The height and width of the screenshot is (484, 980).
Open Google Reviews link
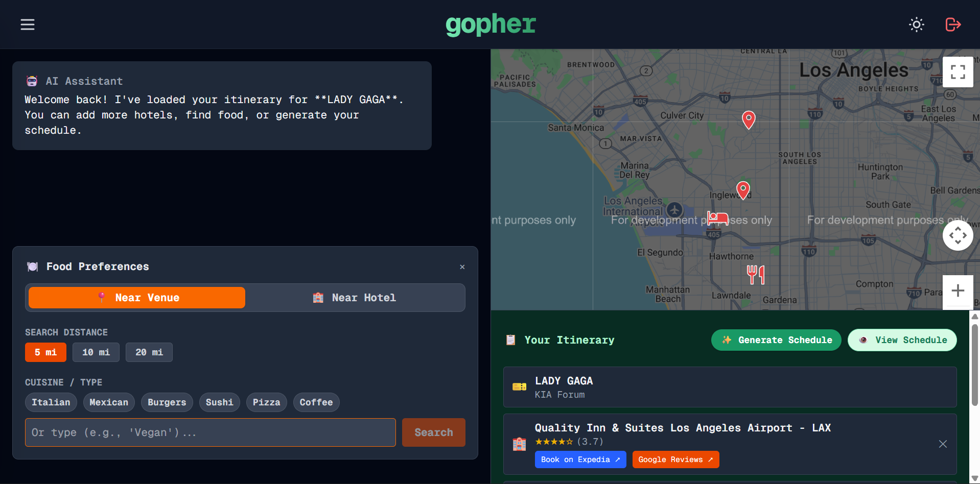(675, 459)
